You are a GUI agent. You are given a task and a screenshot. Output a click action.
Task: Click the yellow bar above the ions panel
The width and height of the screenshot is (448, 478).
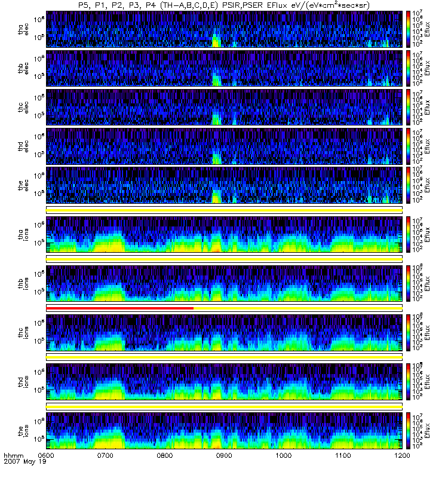click(224, 406)
